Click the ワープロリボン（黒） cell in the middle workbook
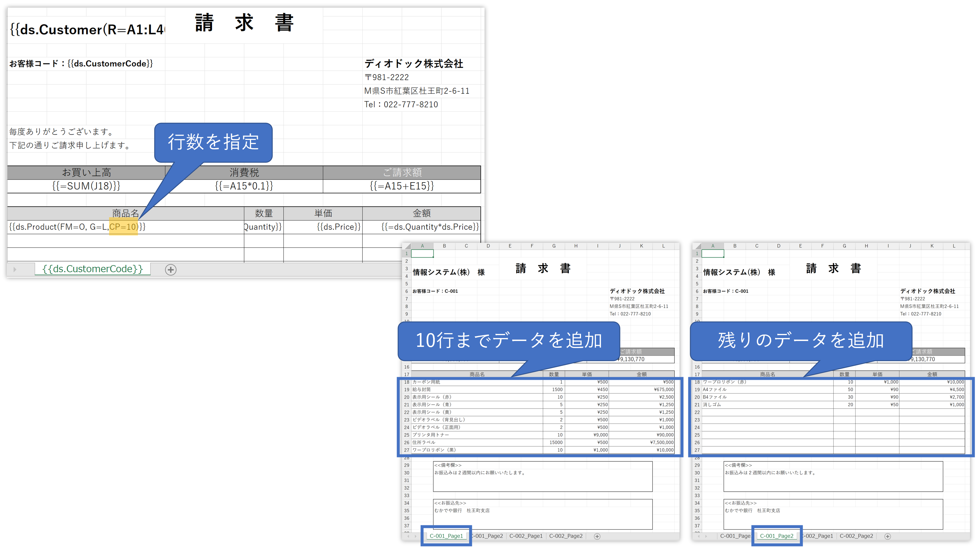Image resolution: width=980 pixels, height=550 pixels. coord(477,450)
